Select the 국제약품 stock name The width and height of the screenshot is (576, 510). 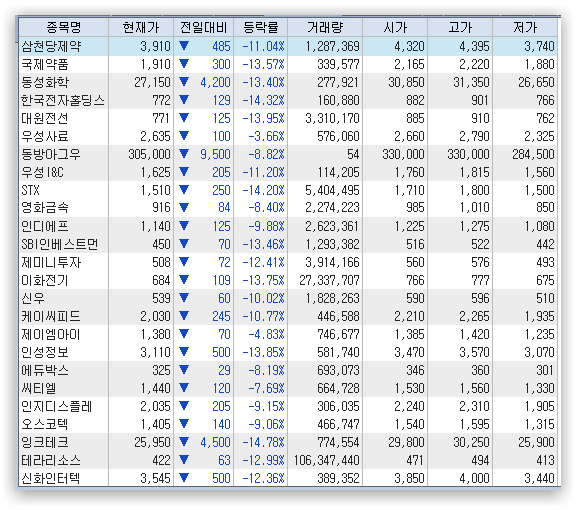[45, 64]
